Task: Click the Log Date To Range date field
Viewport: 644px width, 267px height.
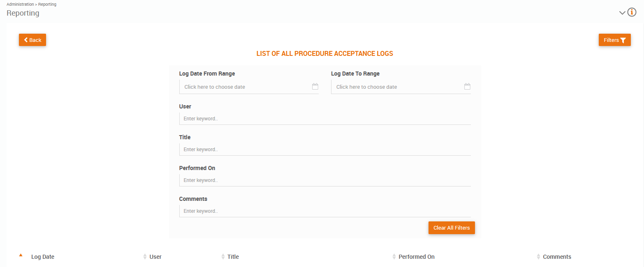Action: pos(397,87)
